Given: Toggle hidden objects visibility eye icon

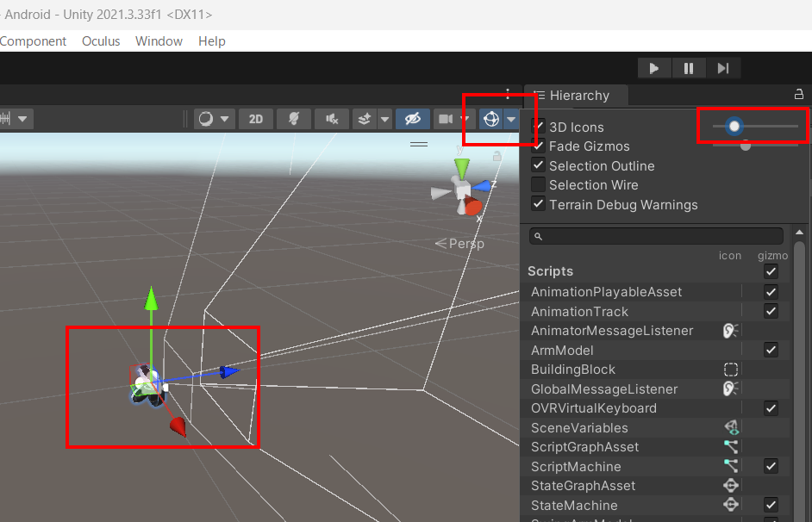Looking at the screenshot, I should click(413, 119).
